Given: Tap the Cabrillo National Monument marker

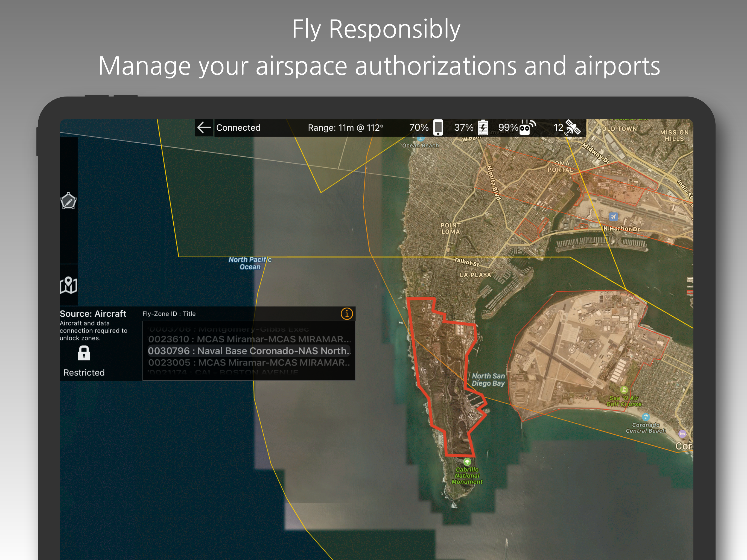Looking at the screenshot, I should click(467, 462).
